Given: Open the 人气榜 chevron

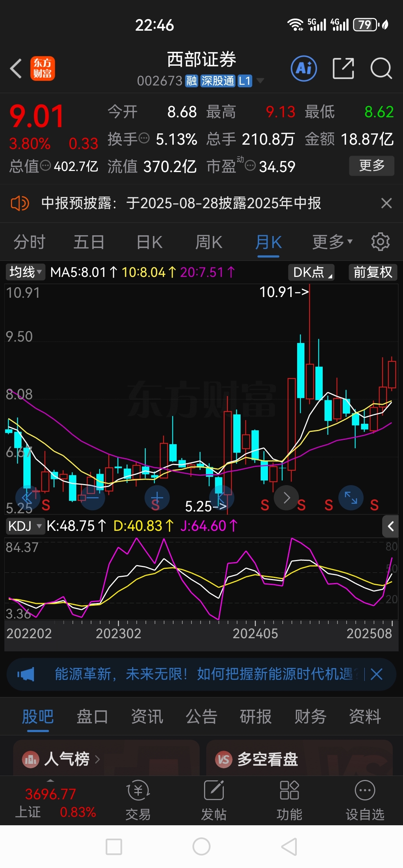Looking at the screenshot, I should (97, 759).
